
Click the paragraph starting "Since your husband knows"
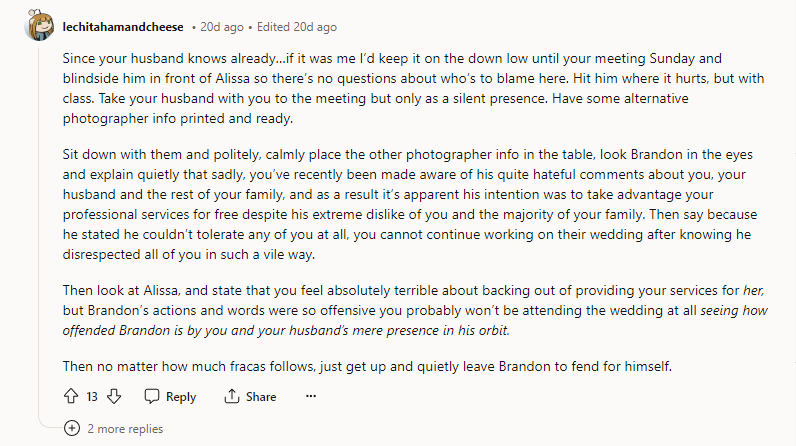click(x=413, y=88)
